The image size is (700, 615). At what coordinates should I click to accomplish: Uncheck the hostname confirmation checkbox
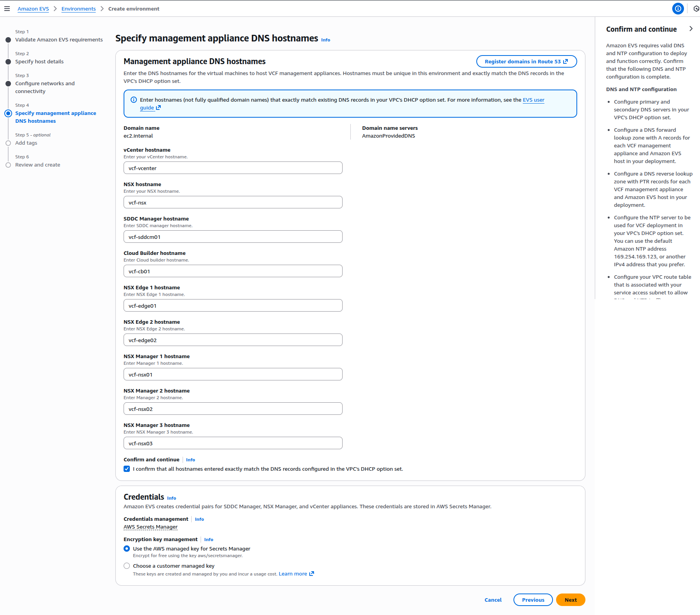126,468
